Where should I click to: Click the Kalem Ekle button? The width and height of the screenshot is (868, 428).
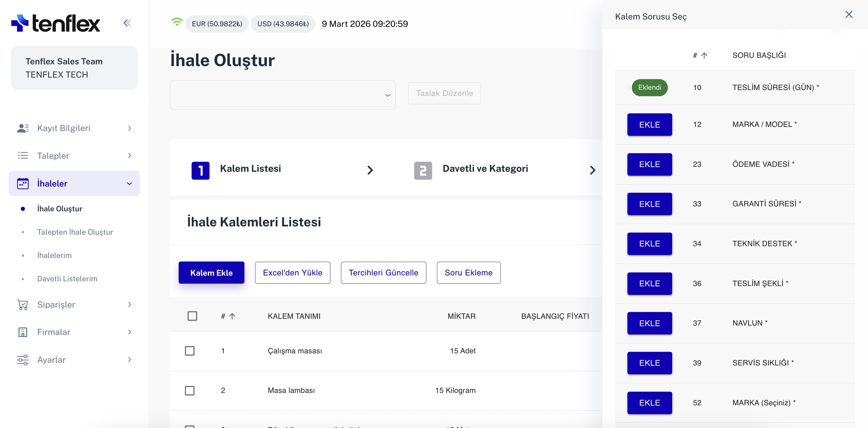pos(211,273)
